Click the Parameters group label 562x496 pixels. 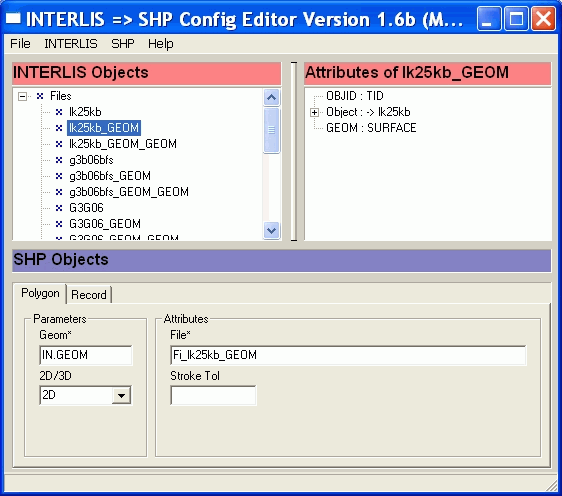click(60, 319)
